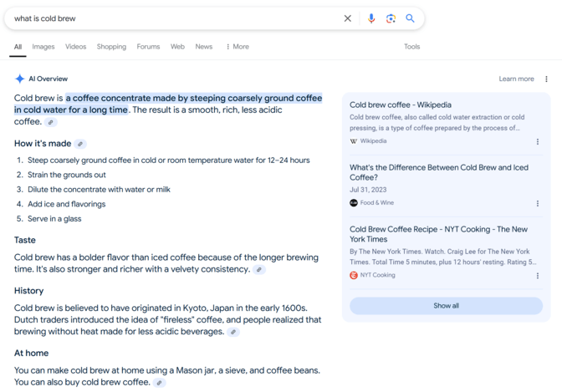This screenshot has height=392, width=562.
Task: Open more options for Food & Wine result
Action: [x=538, y=203]
